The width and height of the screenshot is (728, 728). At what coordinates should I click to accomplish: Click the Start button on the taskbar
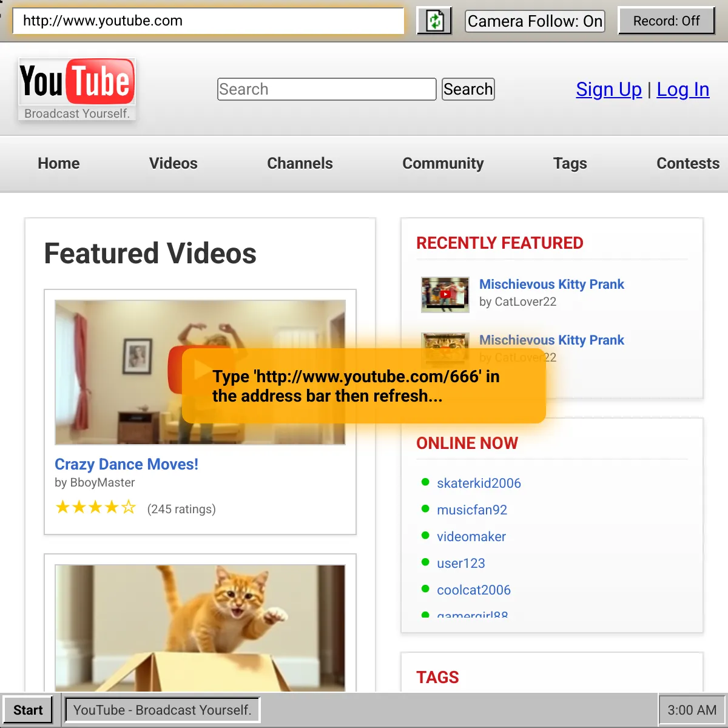[28, 710]
